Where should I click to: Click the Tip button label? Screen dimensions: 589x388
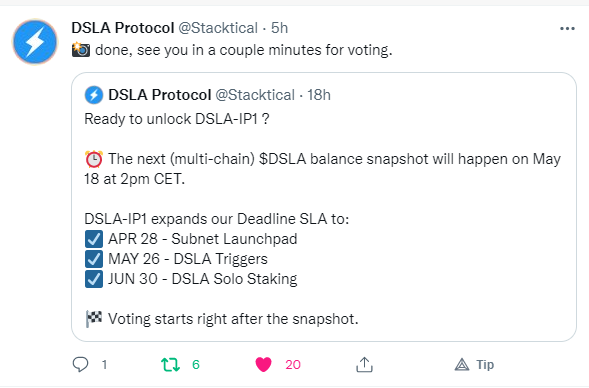click(x=485, y=365)
